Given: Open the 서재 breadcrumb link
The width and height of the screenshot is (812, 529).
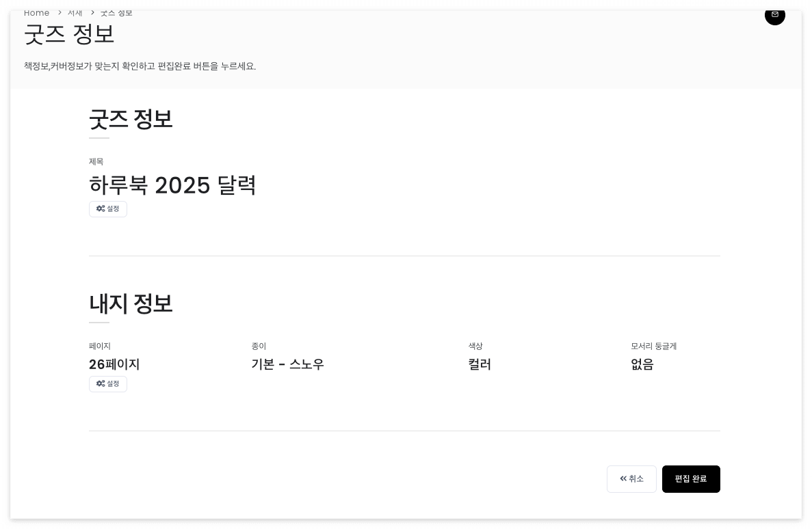Looking at the screenshot, I should click(75, 13).
